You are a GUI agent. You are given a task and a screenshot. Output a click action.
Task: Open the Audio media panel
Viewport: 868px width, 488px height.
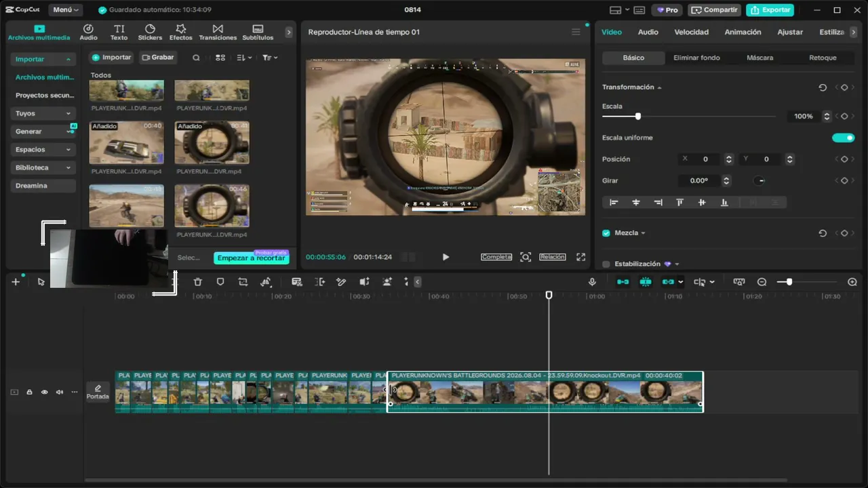coord(88,32)
